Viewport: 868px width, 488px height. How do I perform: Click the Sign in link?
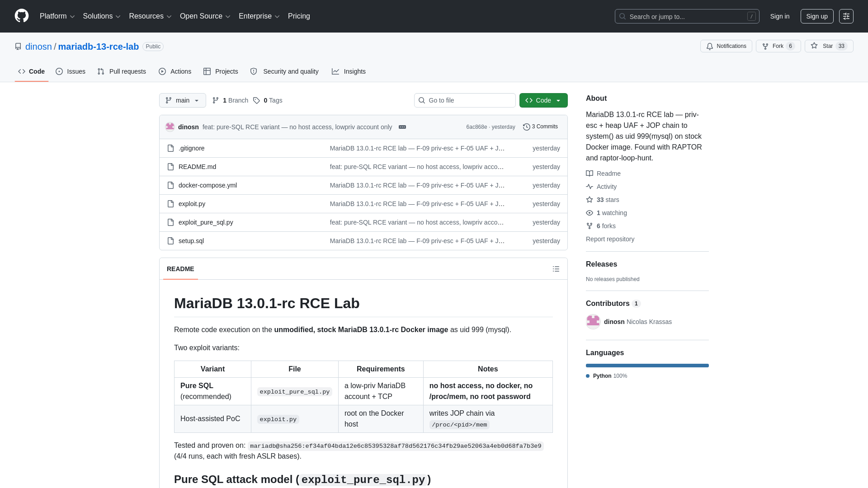[780, 16]
